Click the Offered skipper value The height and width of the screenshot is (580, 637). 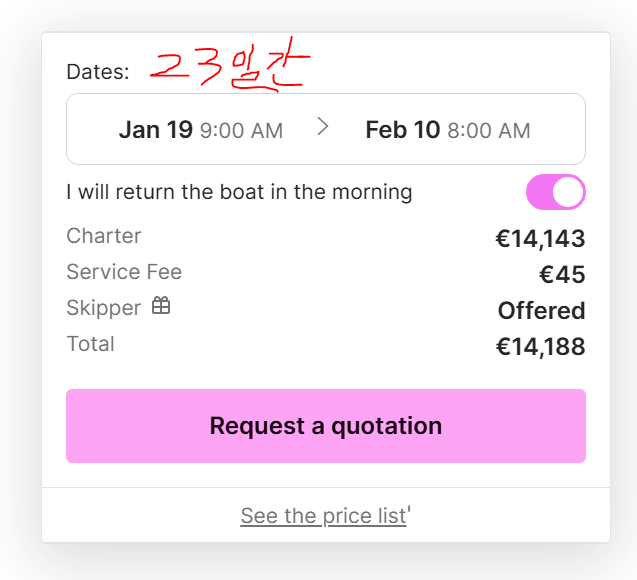point(541,311)
